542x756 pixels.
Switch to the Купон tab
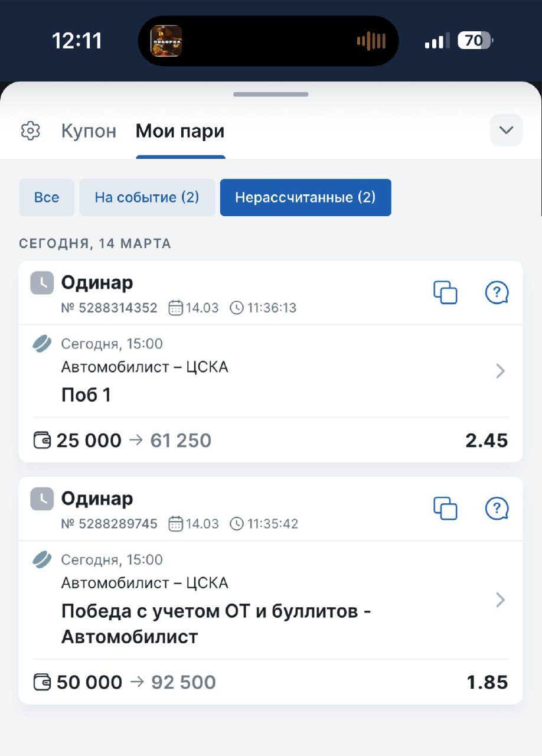point(89,131)
